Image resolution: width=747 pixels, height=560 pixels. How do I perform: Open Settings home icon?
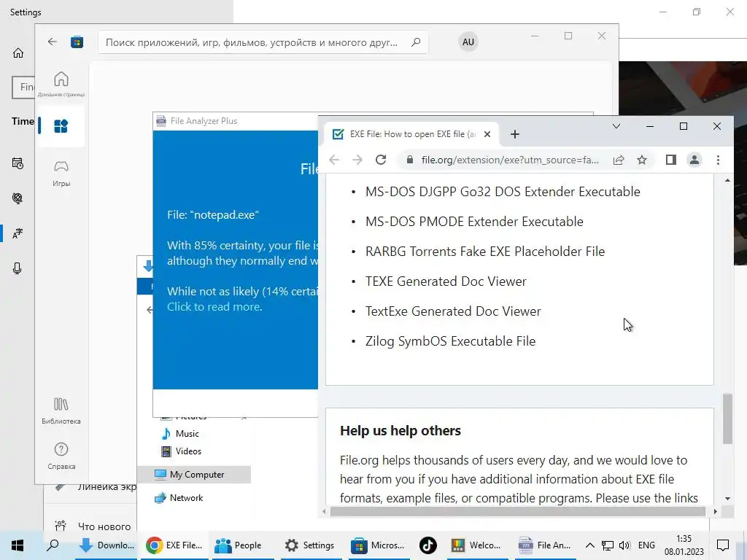pyautogui.click(x=18, y=52)
